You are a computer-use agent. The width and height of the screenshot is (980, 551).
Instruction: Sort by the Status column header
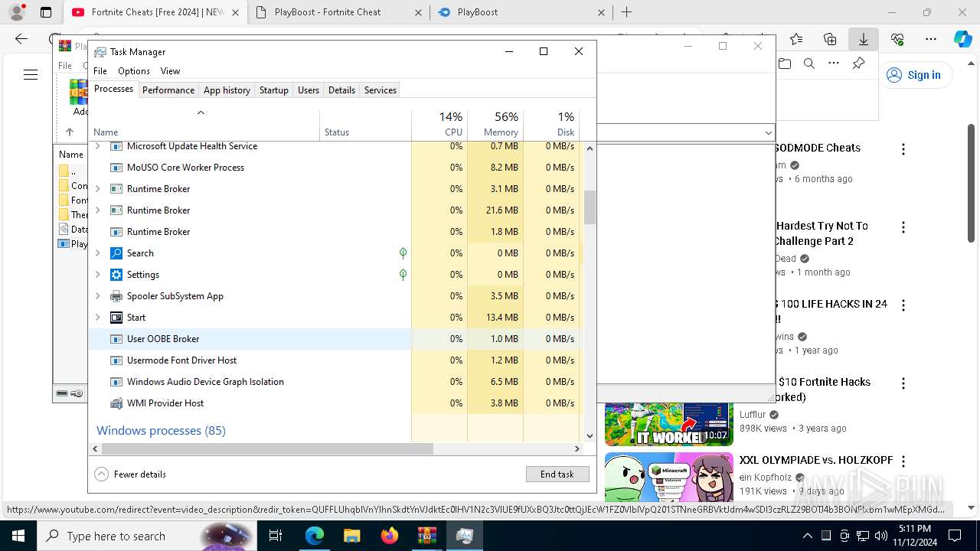click(x=365, y=126)
